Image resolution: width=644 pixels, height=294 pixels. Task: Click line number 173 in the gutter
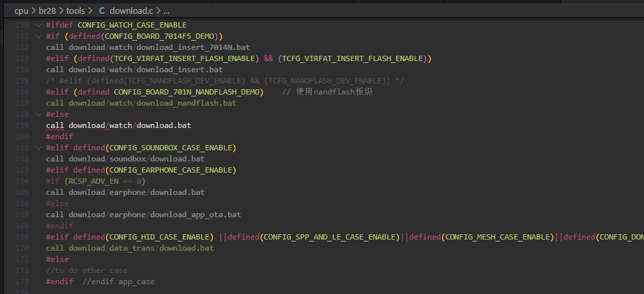pyautogui.click(x=22, y=282)
